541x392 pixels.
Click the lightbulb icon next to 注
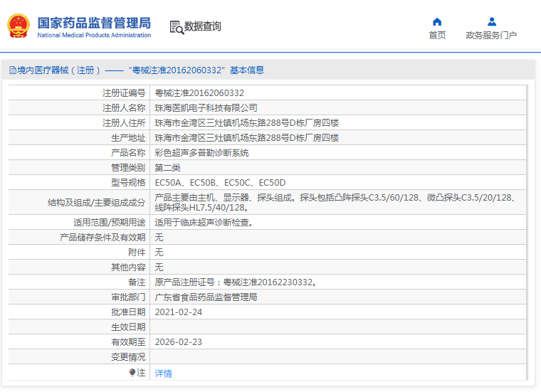tap(132, 372)
